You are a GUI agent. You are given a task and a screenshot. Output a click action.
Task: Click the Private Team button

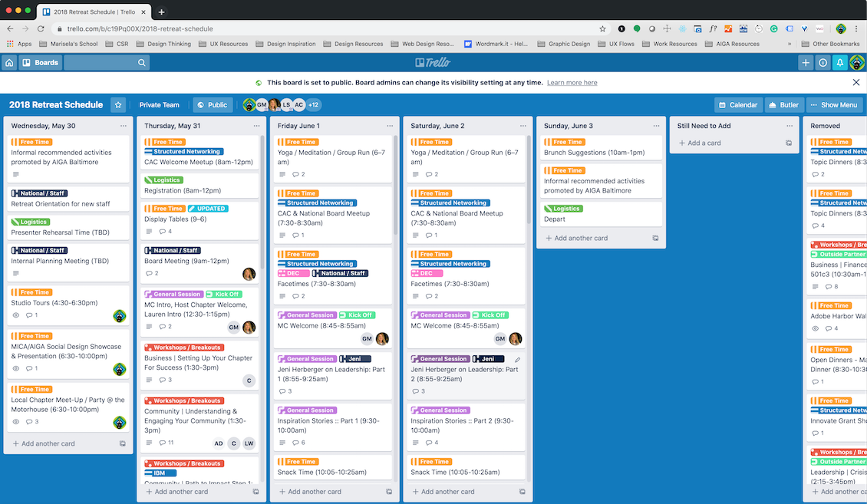point(160,105)
